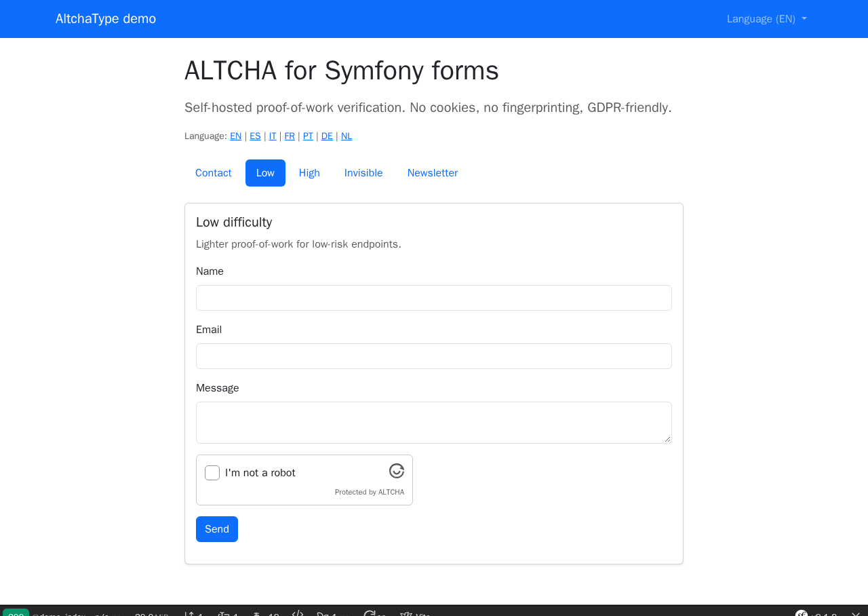Select the Low tab
This screenshot has height=616, width=868.
(265, 173)
